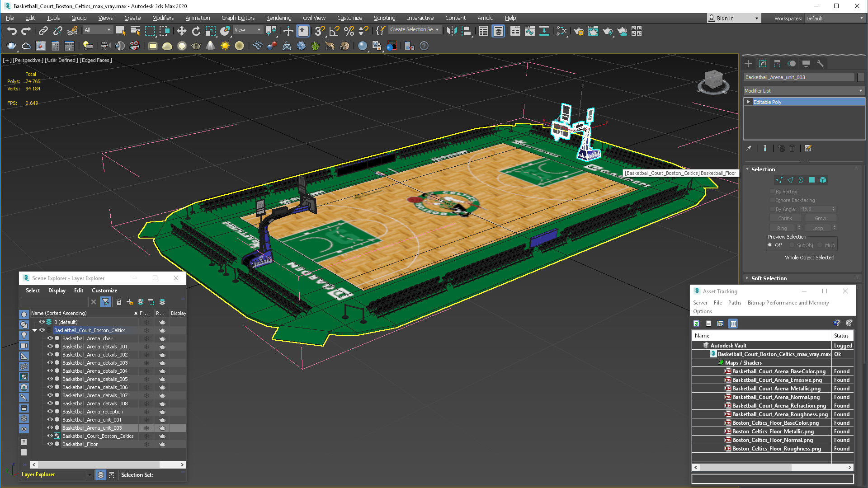Open the Hierarchy command panel tab
The image size is (868, 488).
pos(777,64)
